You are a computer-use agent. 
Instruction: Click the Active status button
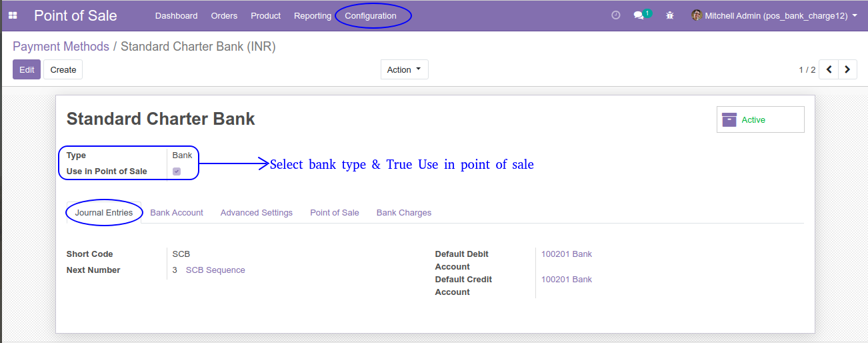[x=761, y=119]
